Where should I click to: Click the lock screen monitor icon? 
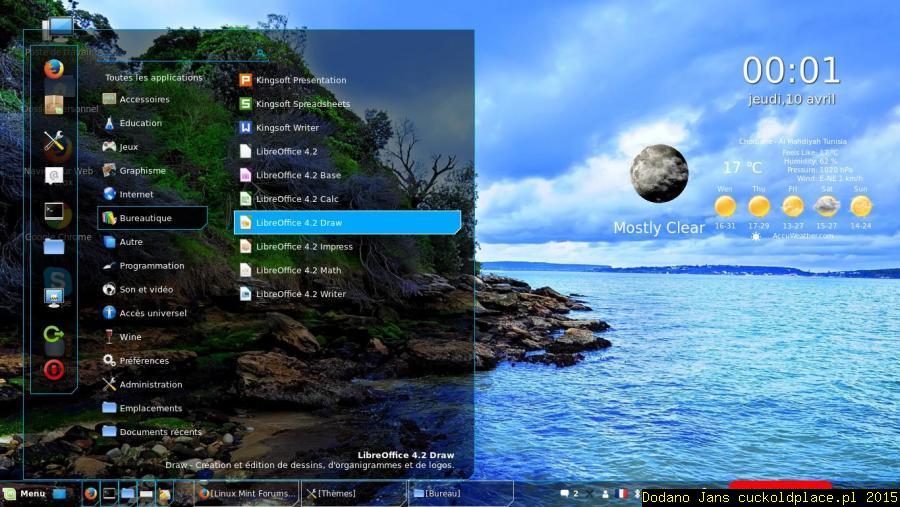point(54,297)
